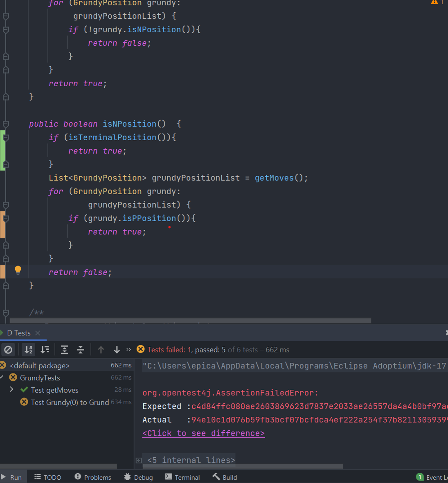The width and height of the screenshot is (448, 483).
Task: Close the D Tests run tab
Action: point(38,333)
